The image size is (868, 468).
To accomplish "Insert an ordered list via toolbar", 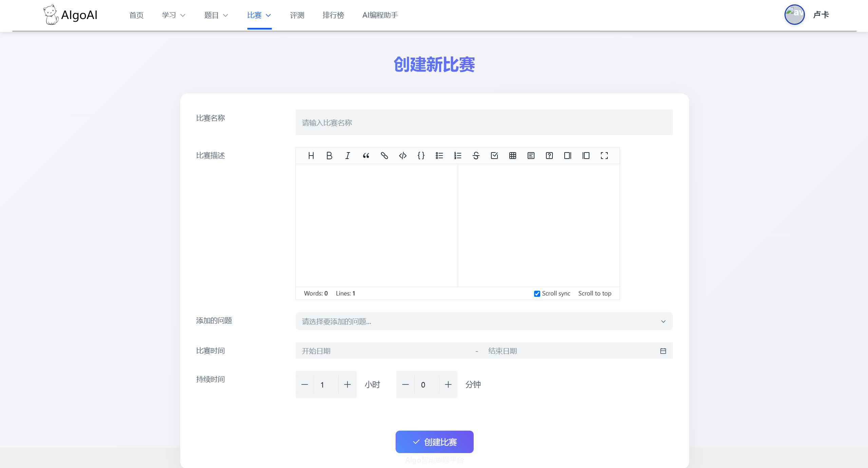I will [457, 156].
